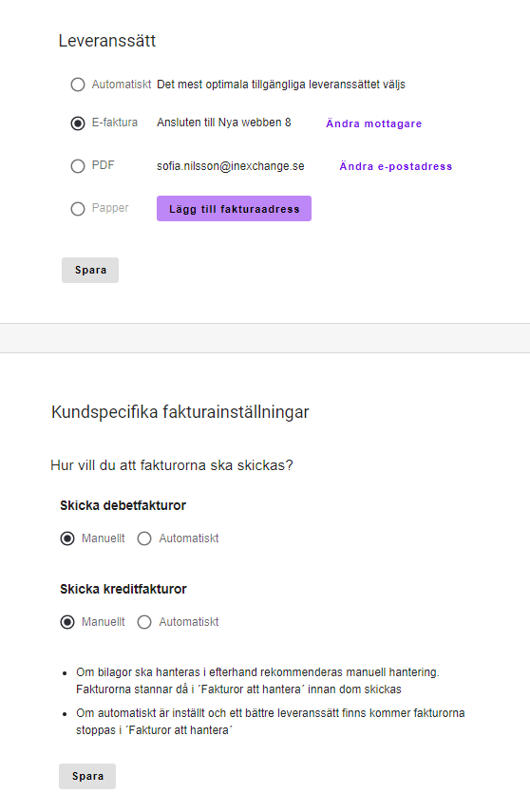Set Skicka debetfakturor to Manuellt
The height and width of the screenshot is (812, 530).
pyautogui.click(x=67, y=538)
